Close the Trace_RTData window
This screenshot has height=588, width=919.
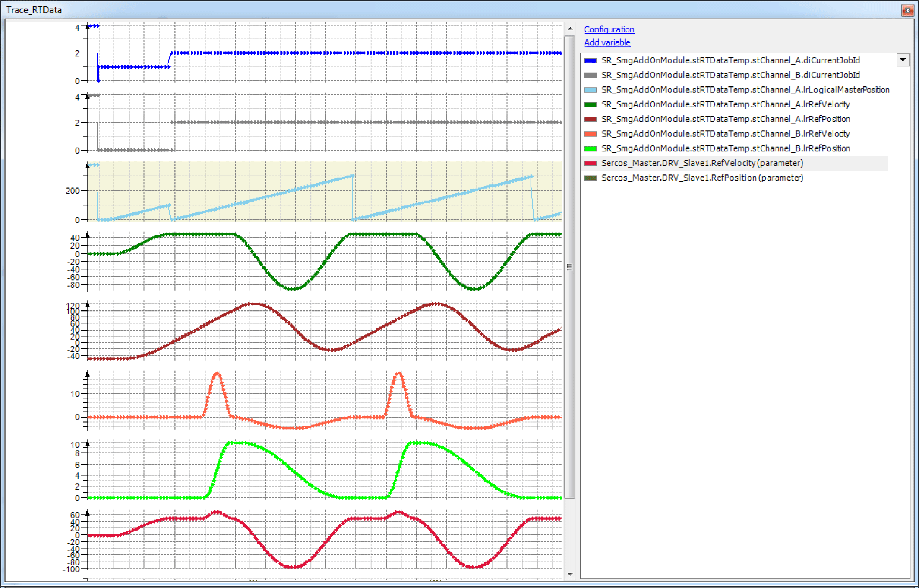907,10
